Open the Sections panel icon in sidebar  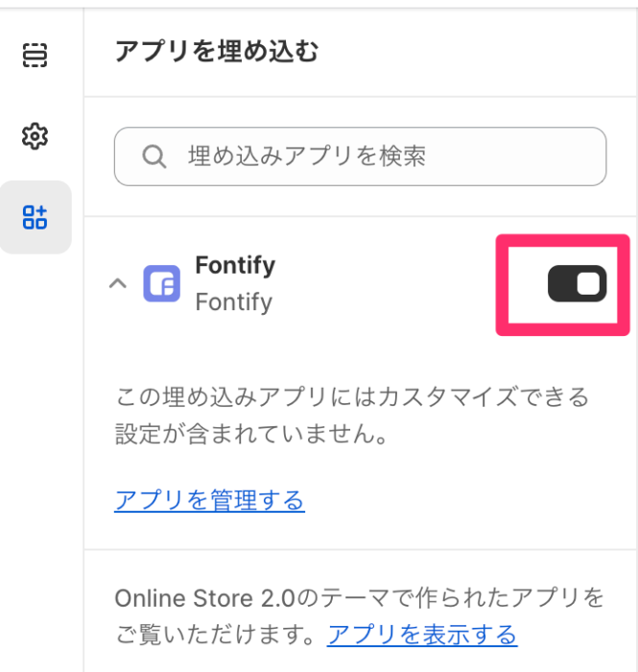tap(35, 55)
